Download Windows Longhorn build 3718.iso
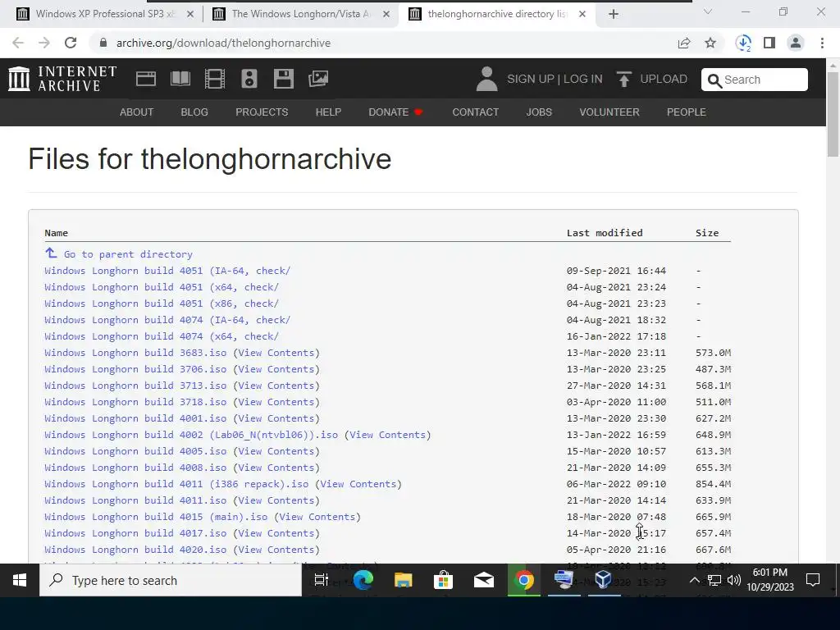Screen dimensions: 840x630 135,402
